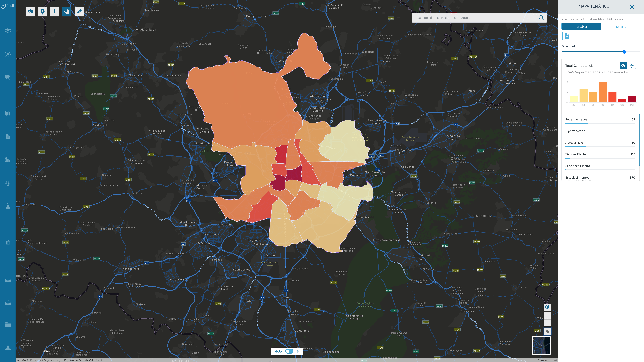Switch to the Ranking tab
644x362 pixels.
620,27
